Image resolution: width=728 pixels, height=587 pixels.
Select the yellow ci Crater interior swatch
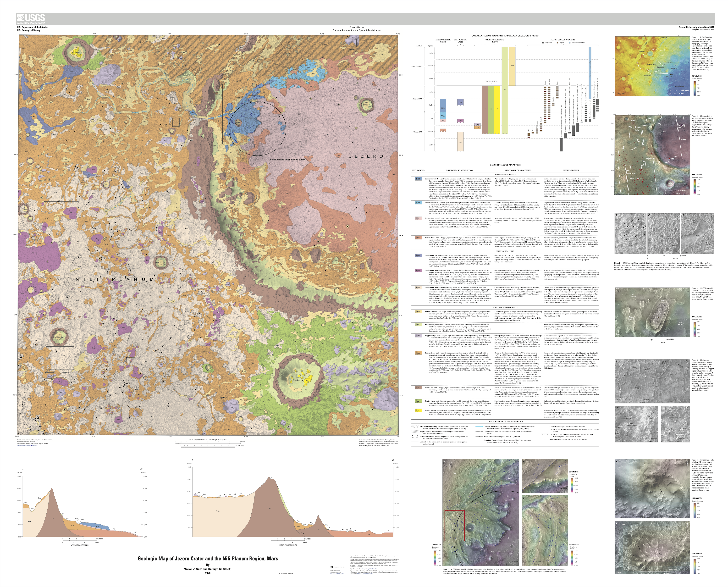418,410
